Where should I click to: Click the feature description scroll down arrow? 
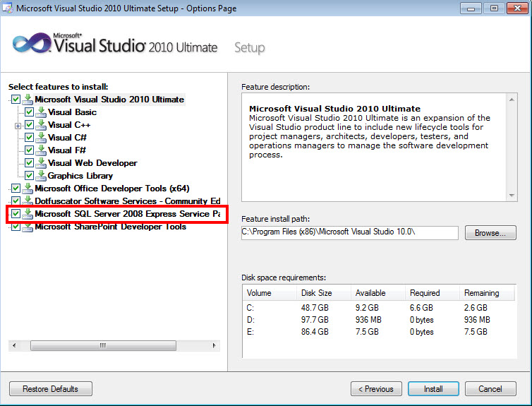[512, 196]
